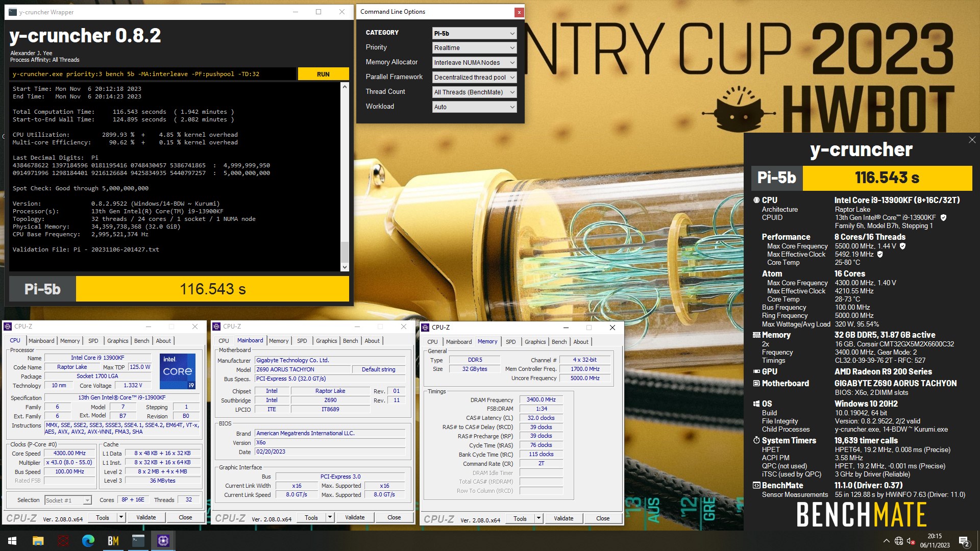The width and height of the screenshot is (980, 551).
Task: Click the Intel Core i9 13900KF name field
Action: coord(97,358)
